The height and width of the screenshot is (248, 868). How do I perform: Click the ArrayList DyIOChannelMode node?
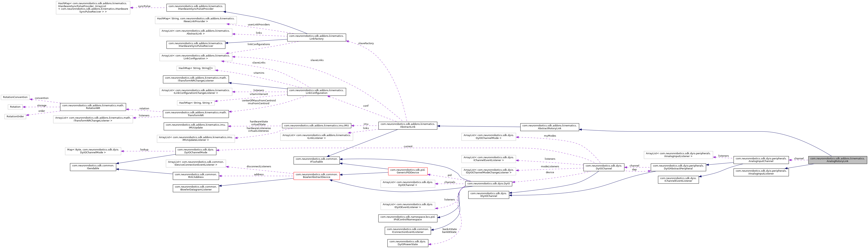[488, 137]
